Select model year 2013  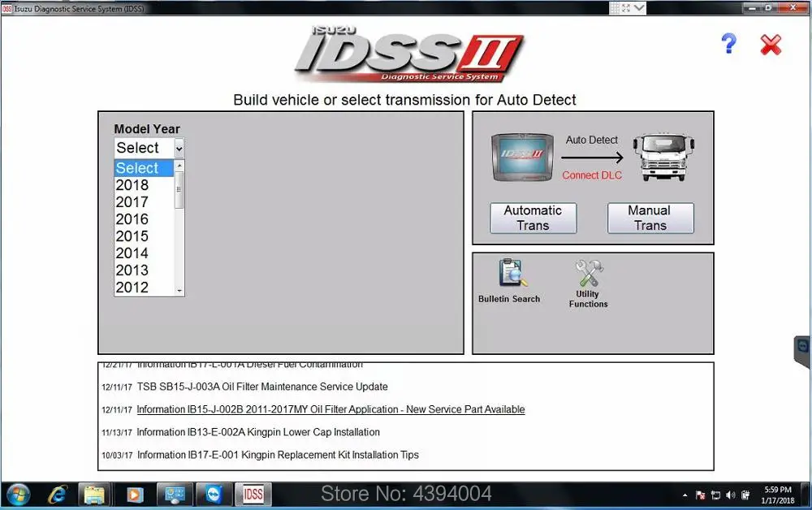pos(144,270)
